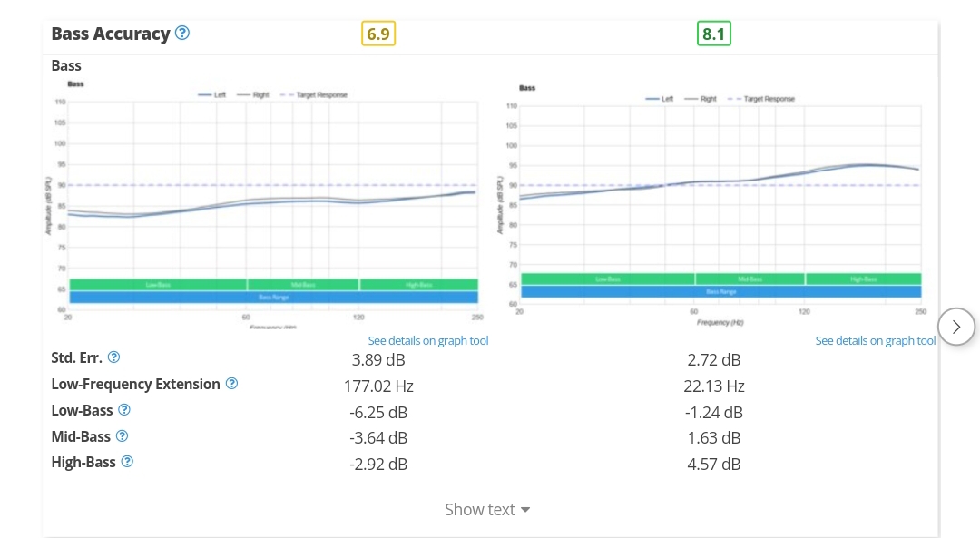The height and width of the screenshot is (538, 980).
Task: Toggle Left series in right graph legend
Action: [x=660, y=99]
